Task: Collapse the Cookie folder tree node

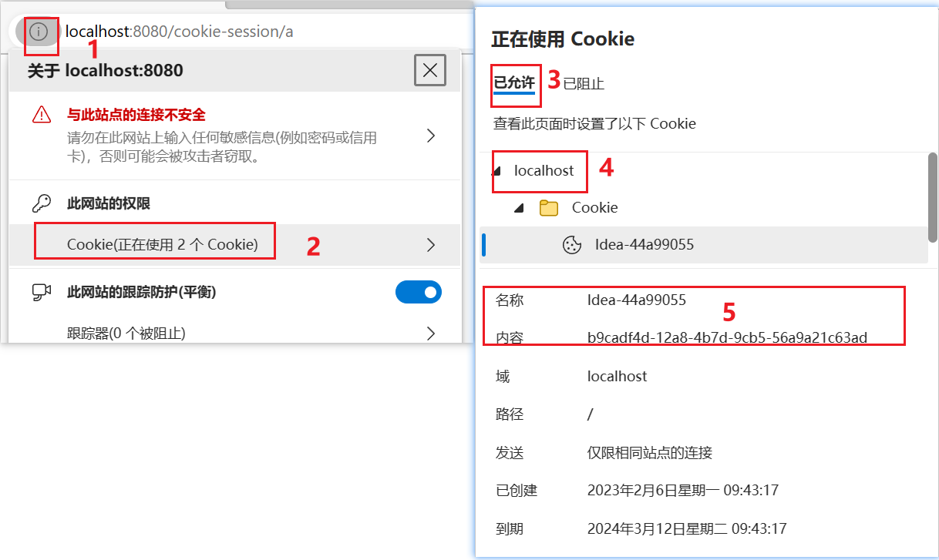Action: tap(519, 208)
